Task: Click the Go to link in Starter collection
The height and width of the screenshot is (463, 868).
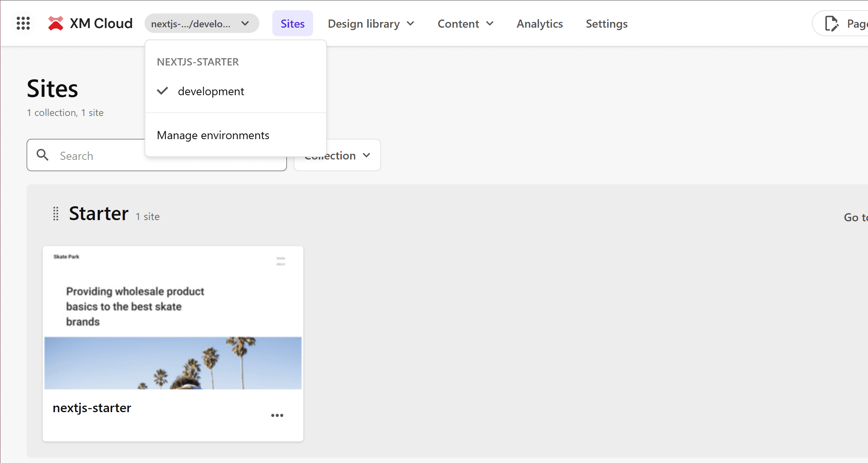Action: [x=855, y=217]
